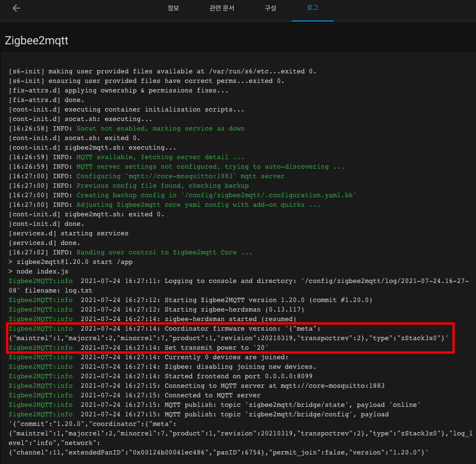Click line '[cont-init.d] done.'
This screenshot has height=464, width=476.
point(46,224)
